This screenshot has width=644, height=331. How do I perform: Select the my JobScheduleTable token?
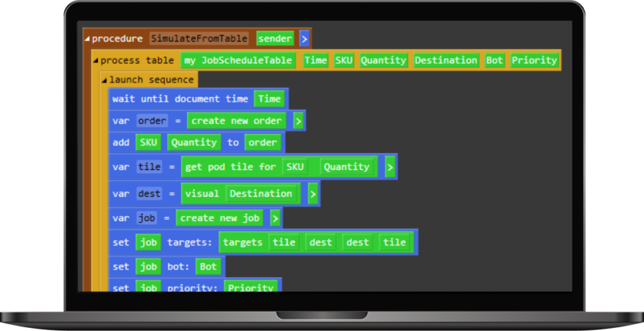pyautogui.click(x=238, y=60)
